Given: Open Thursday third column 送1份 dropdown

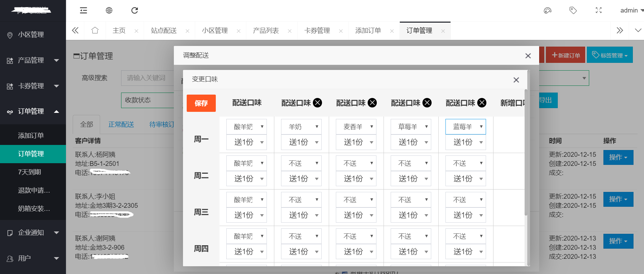Looking at the screenshot, I should point(356,252).
